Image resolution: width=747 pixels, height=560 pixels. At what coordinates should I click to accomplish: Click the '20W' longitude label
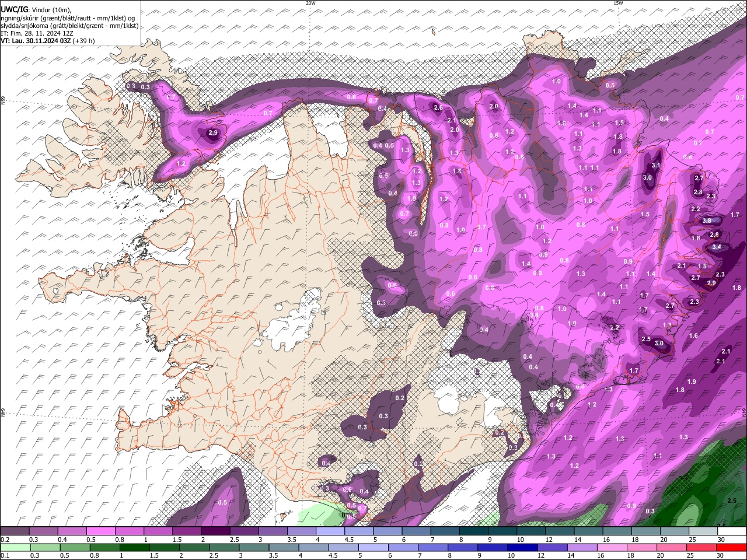pos(310,3)
